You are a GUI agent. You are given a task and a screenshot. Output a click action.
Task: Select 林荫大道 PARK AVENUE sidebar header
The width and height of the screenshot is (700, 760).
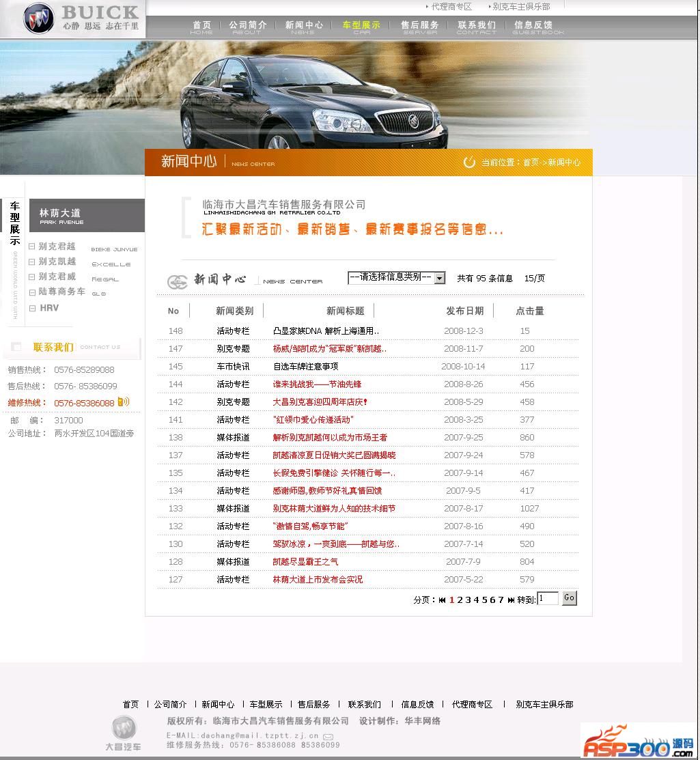pos(87,216)
